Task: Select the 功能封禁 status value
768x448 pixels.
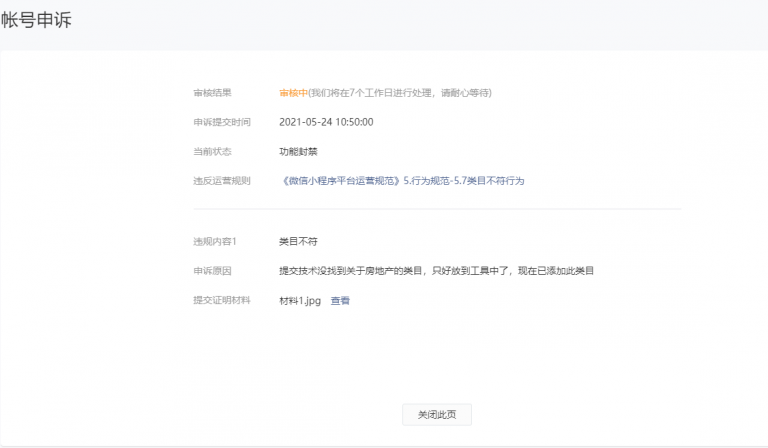Action: pyautogui.click(x=298, y=152)
